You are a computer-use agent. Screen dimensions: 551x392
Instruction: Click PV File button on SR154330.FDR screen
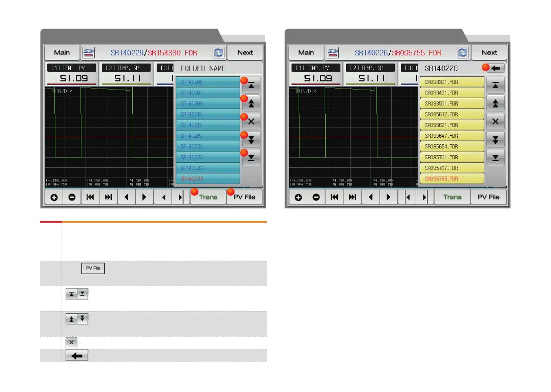click(x=245, y=197)
